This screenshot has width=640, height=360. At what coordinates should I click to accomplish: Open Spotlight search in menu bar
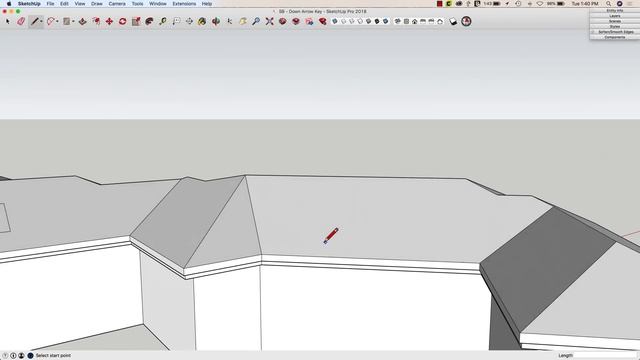[x=608, y=4]
